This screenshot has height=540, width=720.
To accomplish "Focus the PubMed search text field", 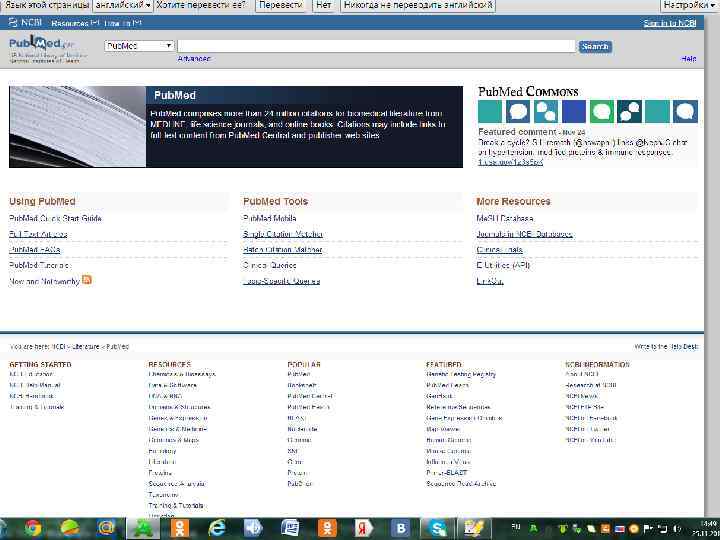I will pos(376,46).
